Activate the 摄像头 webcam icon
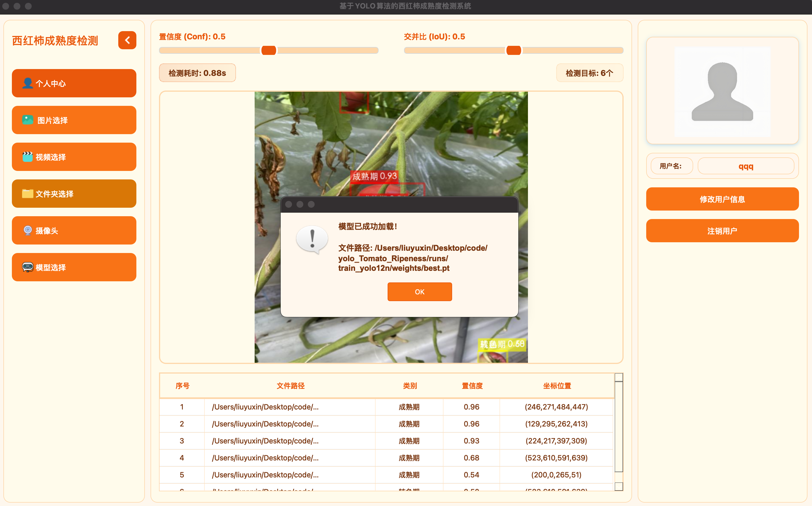The image size is (812, 506). (27, 230)
